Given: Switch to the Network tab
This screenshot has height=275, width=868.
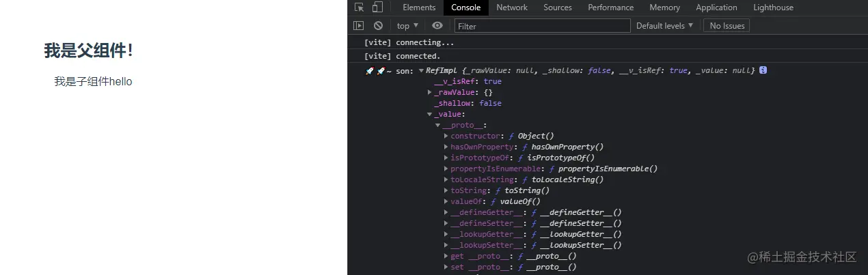Looking at the screenshot, I should [x=512, y=8].
